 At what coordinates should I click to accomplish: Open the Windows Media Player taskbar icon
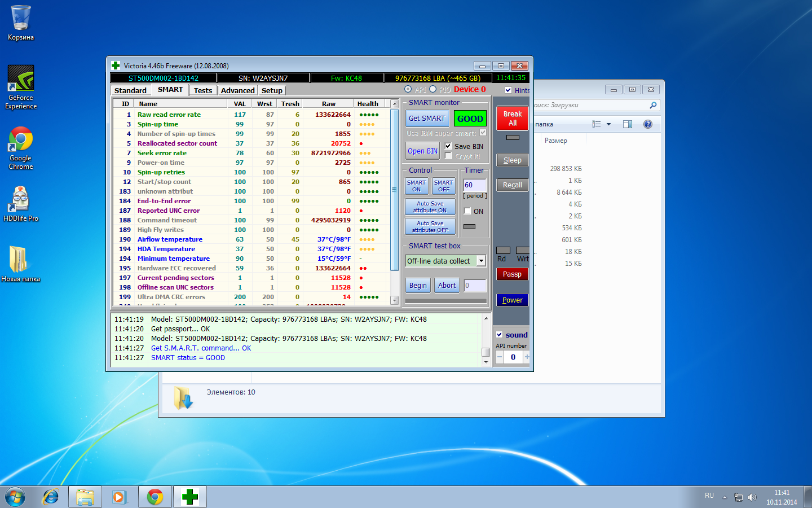(118, 497)
